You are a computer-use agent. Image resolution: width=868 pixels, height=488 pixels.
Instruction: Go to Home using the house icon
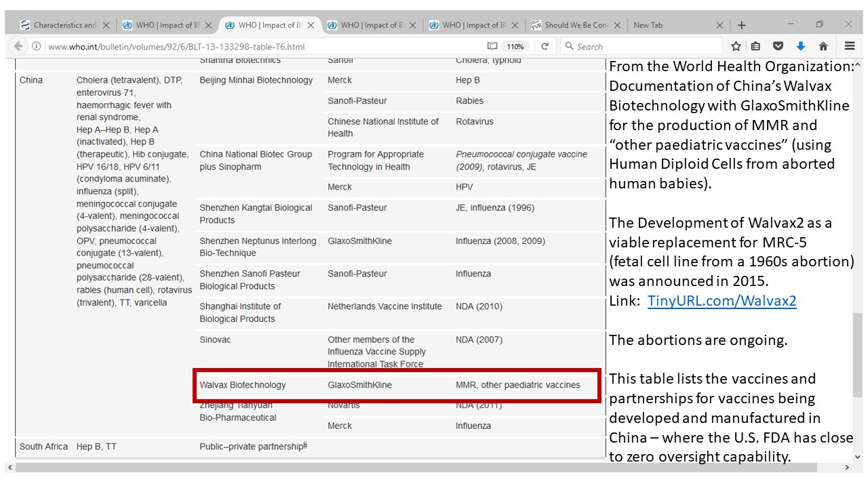pos(823,46)
